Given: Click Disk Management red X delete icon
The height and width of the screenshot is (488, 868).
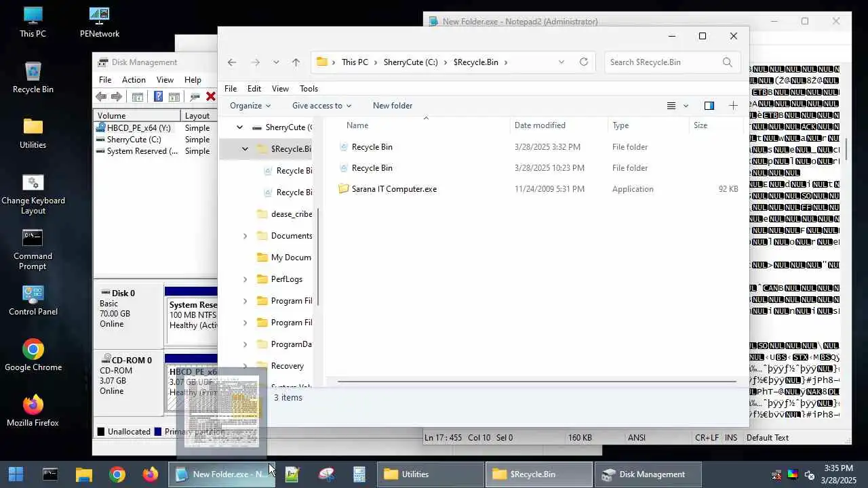Looking at the screenshot, I should 210,97.
